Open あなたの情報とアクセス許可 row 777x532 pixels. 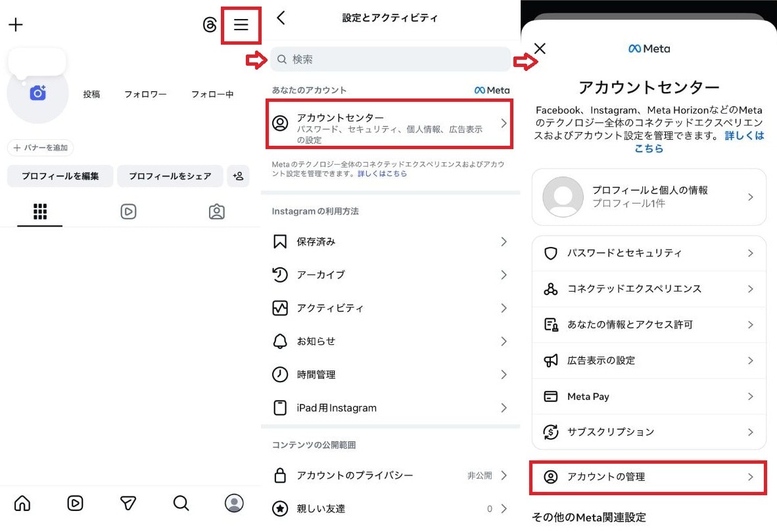(649, 324)
